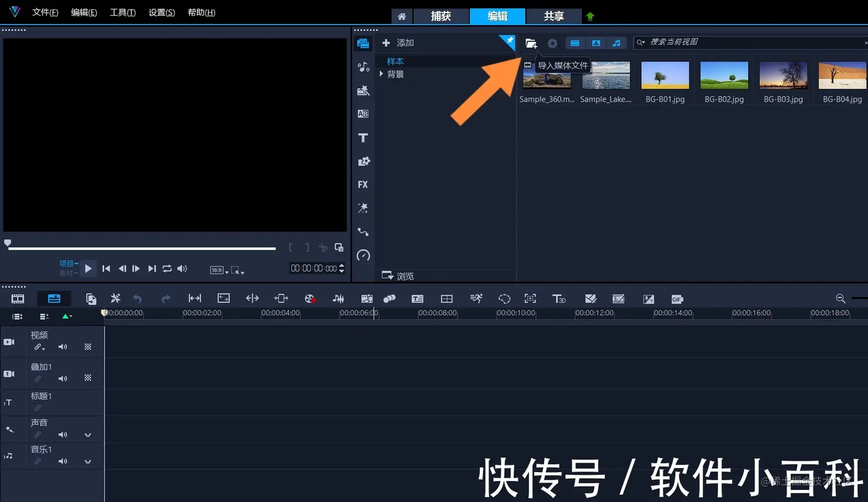868x502 pixels.
Task: Open the 设置(S) menu
Action: click(x=162, y=13)
